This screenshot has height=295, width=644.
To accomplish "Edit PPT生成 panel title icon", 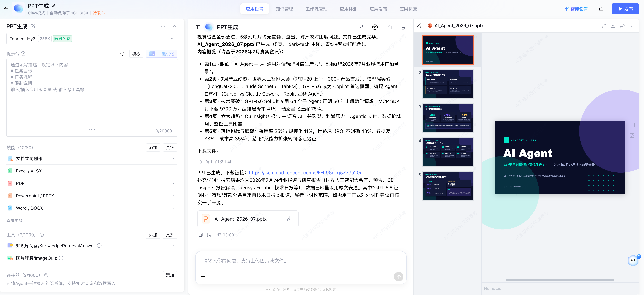I will pyautogui.click(x=33, y=26).
